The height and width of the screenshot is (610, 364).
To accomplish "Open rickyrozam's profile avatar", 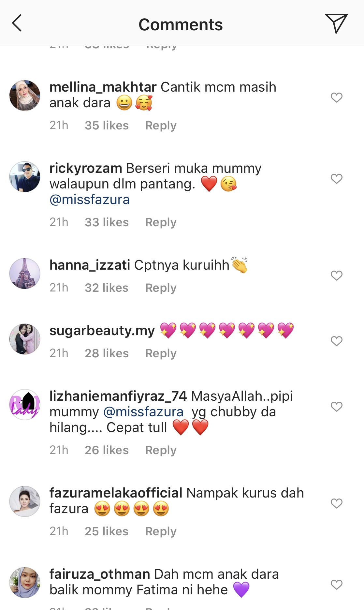I will point(25,177).
